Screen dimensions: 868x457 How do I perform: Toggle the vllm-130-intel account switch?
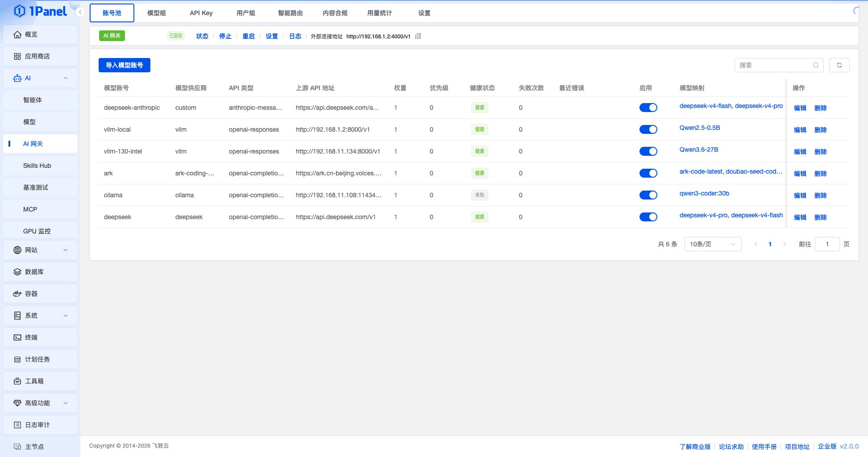[648, 151]
